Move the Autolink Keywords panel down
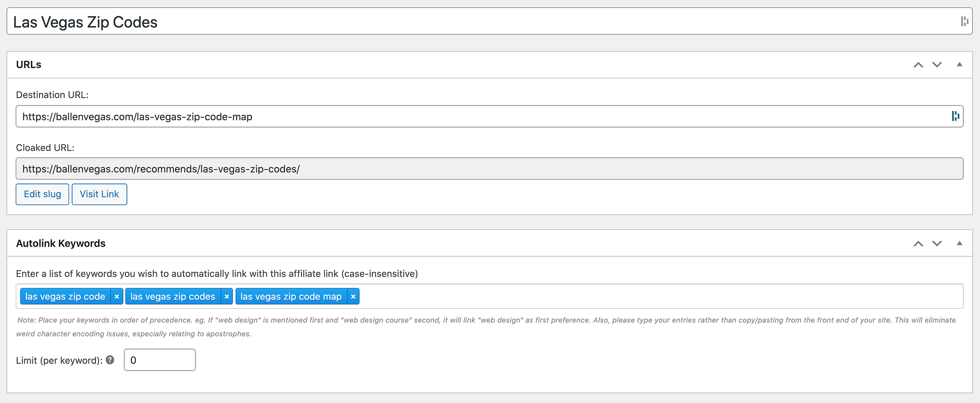This screenshot has height=403, width=980. pos(937,244)
